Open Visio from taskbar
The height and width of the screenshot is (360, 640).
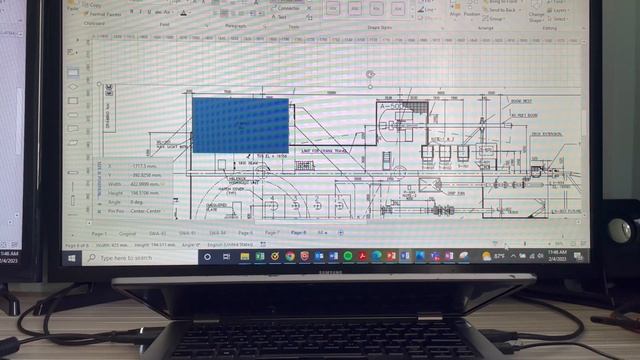405,256
